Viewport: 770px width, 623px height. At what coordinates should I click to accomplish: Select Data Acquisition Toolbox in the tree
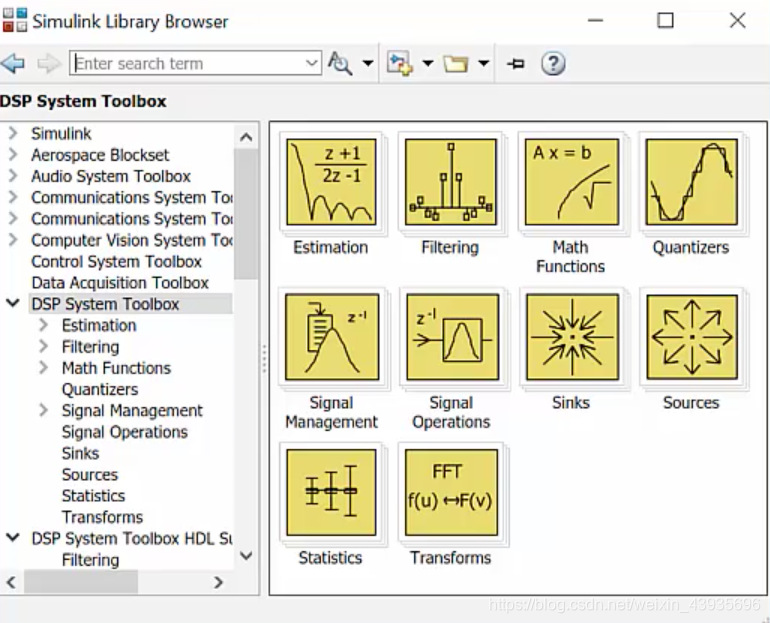click(120, 283)
